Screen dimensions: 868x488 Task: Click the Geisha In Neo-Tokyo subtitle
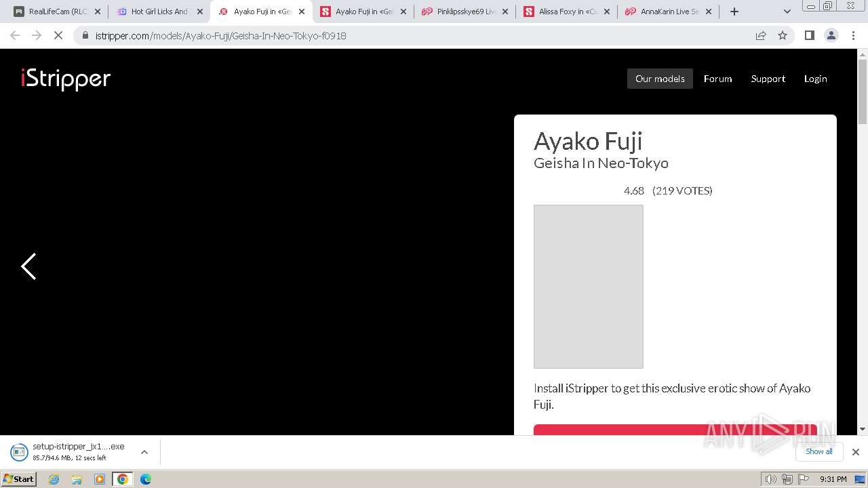pos(601,163)
